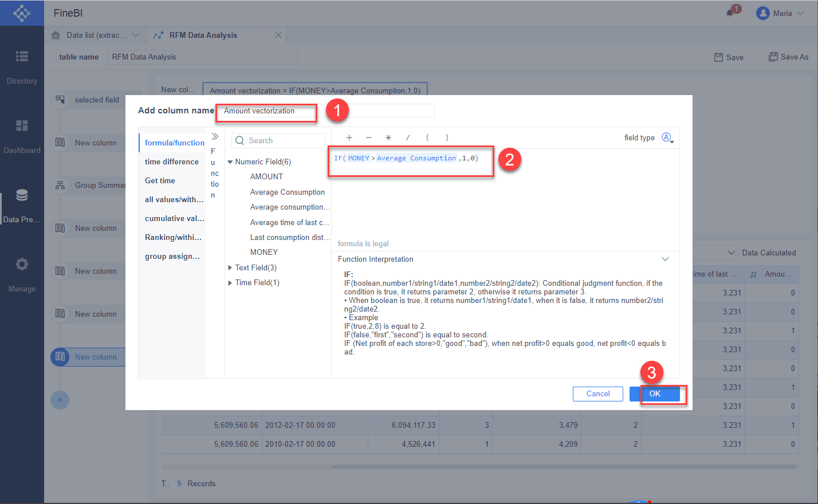The image size is (818, 504).
Task: Add a new step with plus button
Action: (60, 400)
